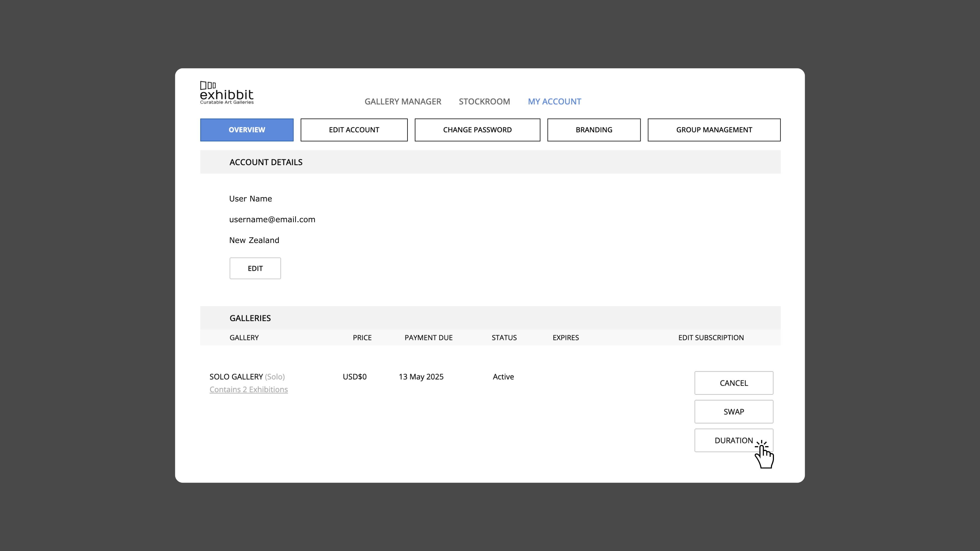Open the Group Management tab
Screen dimensions: 980x551
(x=714, y=130)
